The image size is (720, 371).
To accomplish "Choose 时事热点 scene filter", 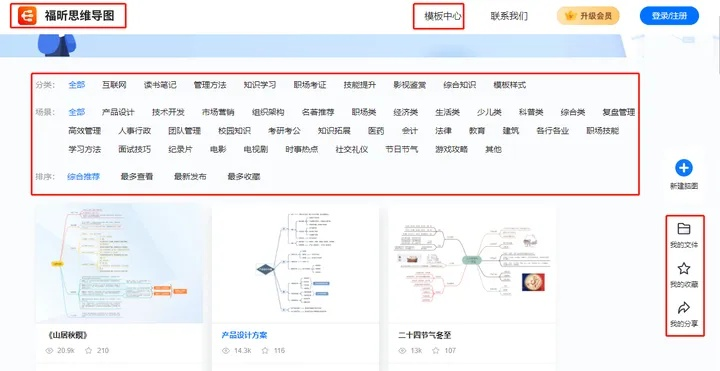I will (x=302, y=149).
